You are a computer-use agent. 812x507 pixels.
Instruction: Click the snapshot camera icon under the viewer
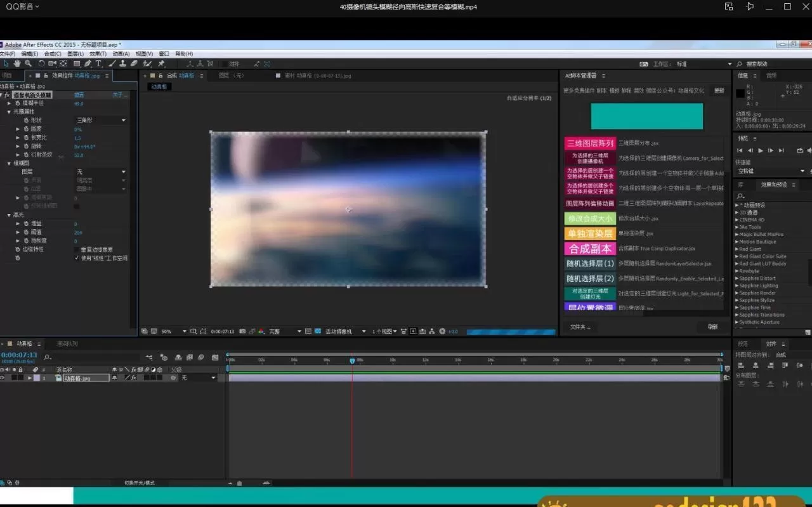(x=242, y=331)
